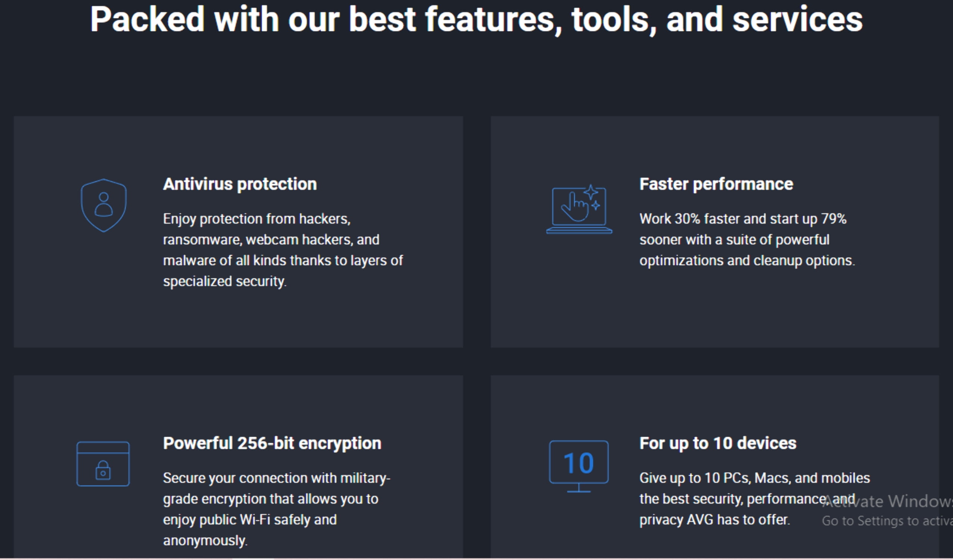Viewport: 953px width, 560px height.
Task: Click the main headline about best features
Action: tap(476, 20)
